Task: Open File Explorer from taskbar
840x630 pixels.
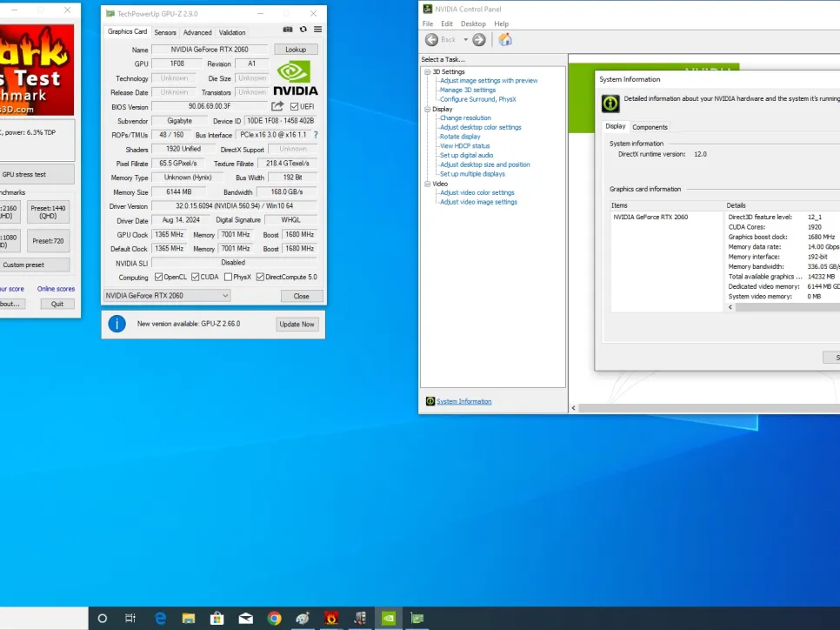Action: click(x=189, y=618)
